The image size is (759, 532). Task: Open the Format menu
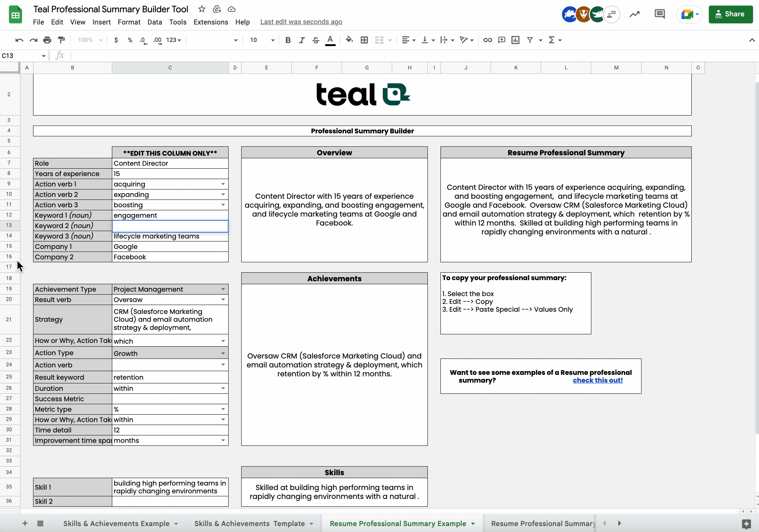click(x=129, y=22)
